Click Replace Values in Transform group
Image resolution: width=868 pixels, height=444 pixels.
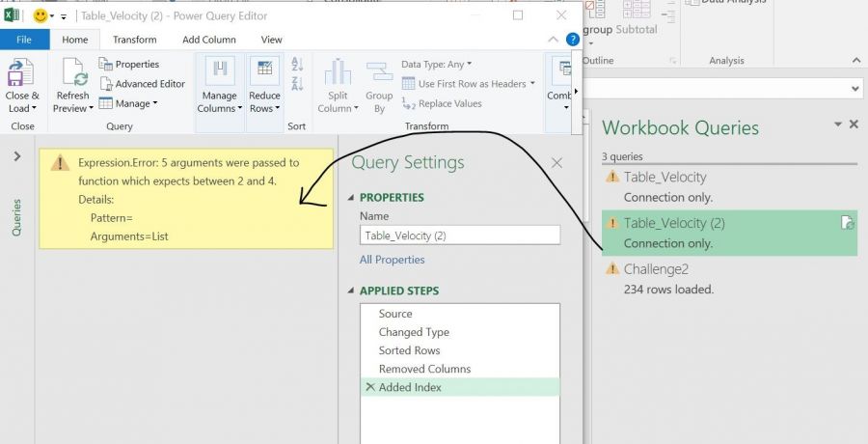[442, 103]
